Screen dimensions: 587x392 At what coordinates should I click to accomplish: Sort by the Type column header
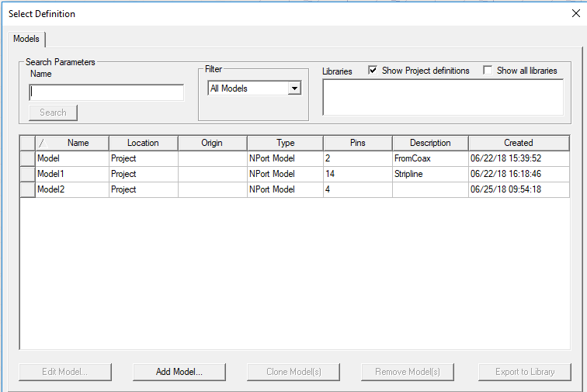coord(285,143)
